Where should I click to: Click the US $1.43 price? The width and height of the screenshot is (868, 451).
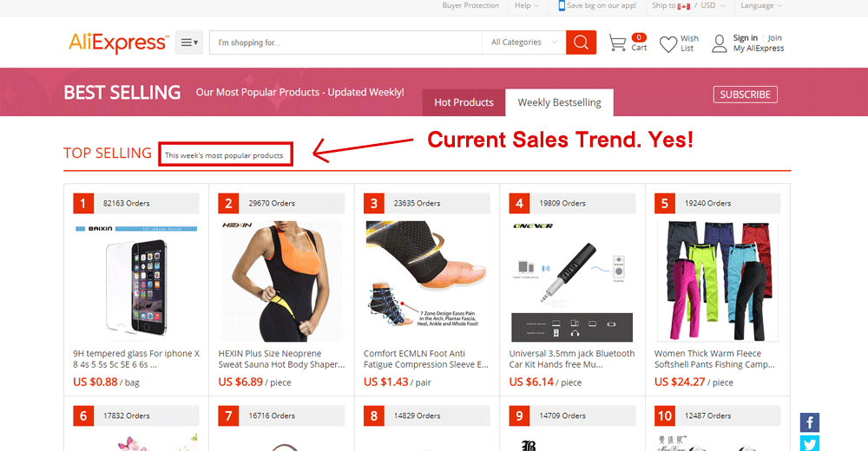point(386,382)
